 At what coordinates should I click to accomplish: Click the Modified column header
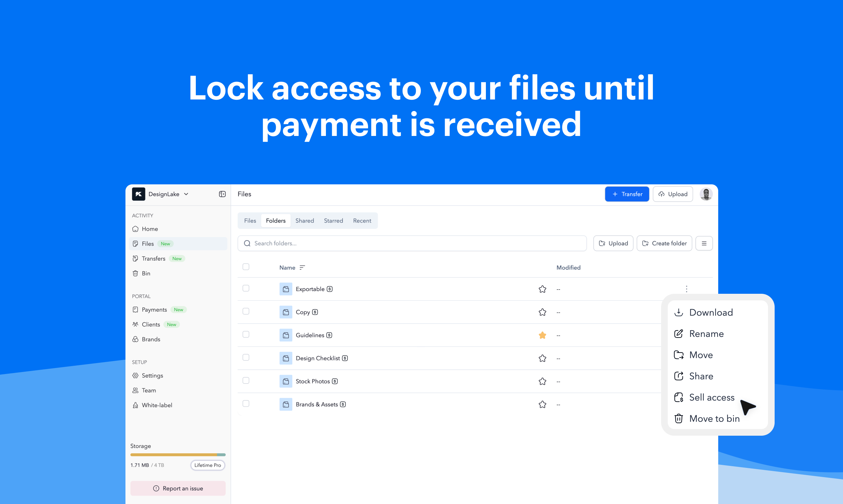(x=568, y=268)
